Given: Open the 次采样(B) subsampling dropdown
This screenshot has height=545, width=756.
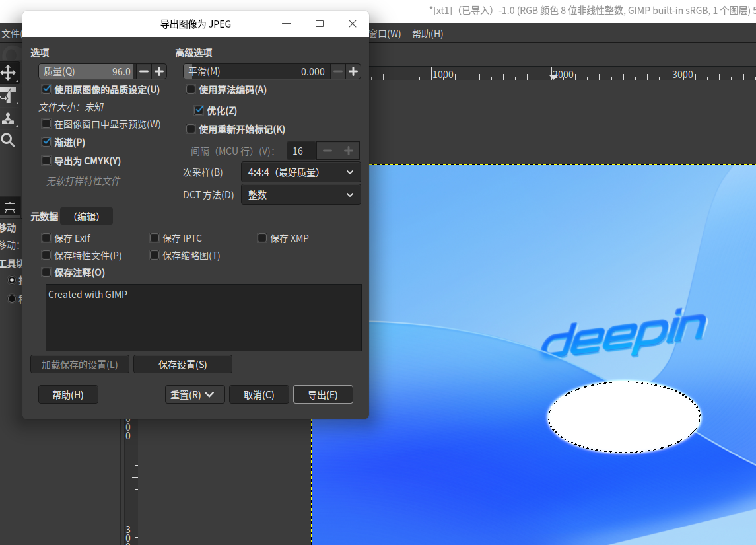Looking at the screenshot, I should point(300,172).
